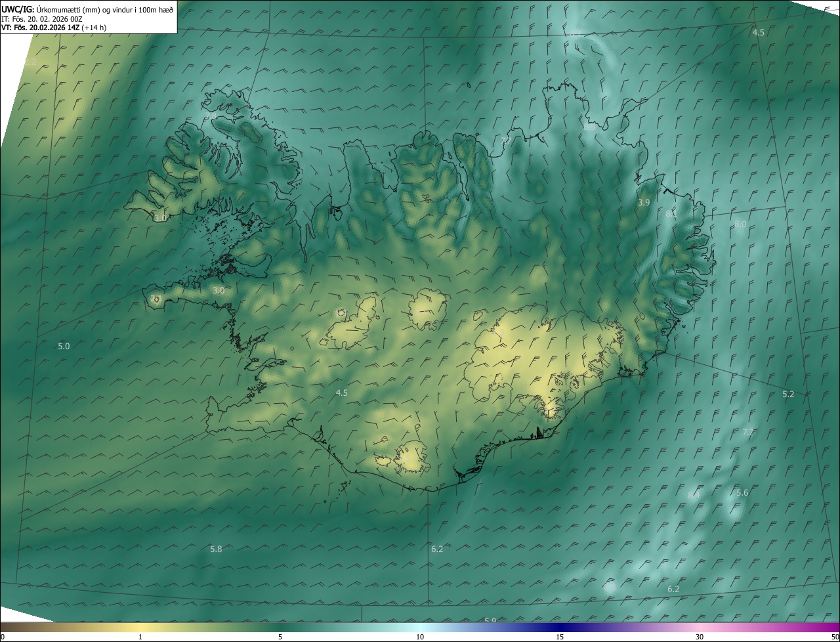Screen dimensions: 840x642
Task: Click the colorbar tick label 30
Action: coord(700,637)
